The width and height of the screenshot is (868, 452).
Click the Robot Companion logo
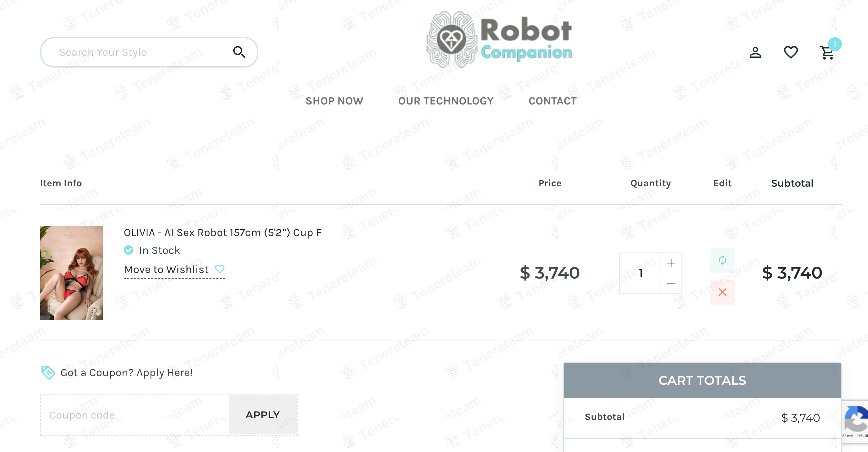tap(499, 39)
